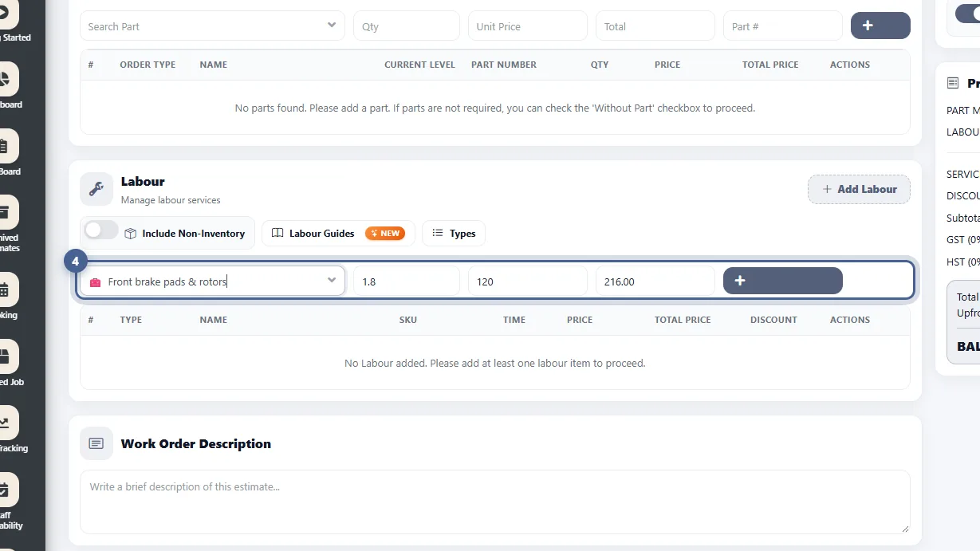Viewport: 980px width, 551px height.
Task: Open the Board clipboard icon in the sidebar
Action: [3, 146]
